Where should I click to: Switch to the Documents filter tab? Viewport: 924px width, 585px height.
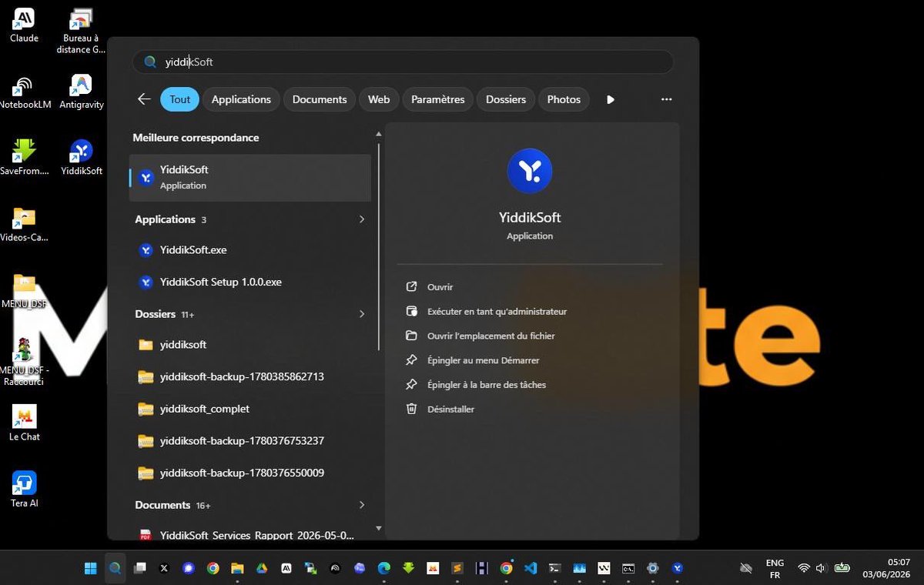320,99
